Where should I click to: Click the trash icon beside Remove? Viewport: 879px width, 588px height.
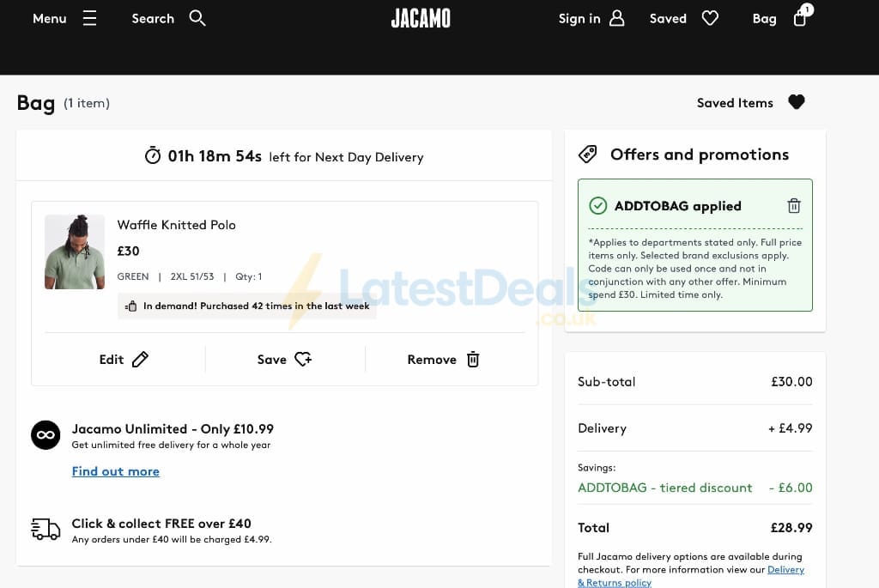click(x=473, y=360)
